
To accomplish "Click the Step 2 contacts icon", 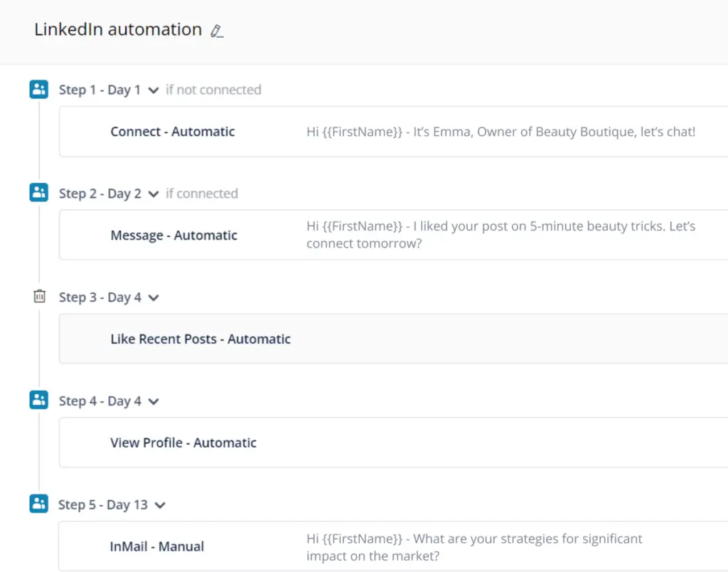I will [38, 192].
